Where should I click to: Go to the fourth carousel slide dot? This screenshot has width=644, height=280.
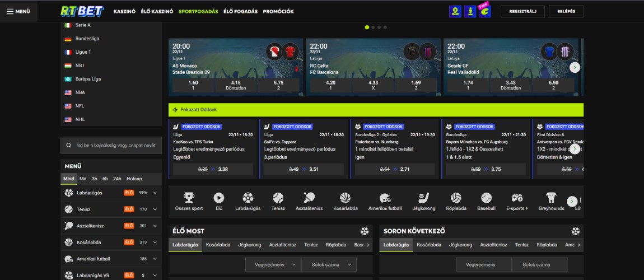pos(385,27)
